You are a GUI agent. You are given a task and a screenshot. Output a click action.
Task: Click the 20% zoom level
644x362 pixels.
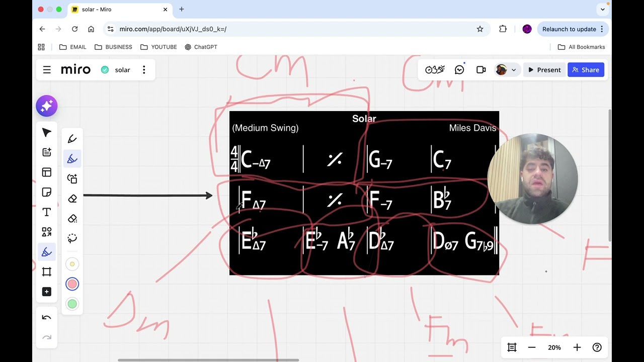click(554, 347)
